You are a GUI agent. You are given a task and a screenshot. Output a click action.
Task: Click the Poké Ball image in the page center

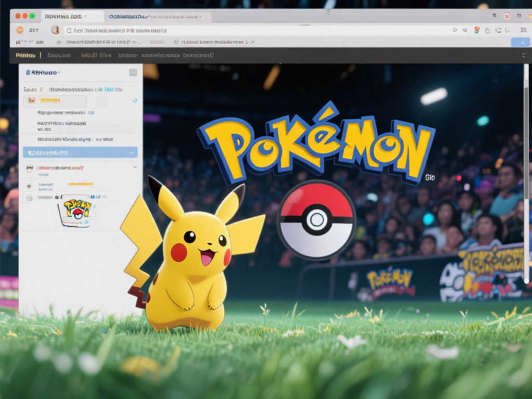coord(316,220)
